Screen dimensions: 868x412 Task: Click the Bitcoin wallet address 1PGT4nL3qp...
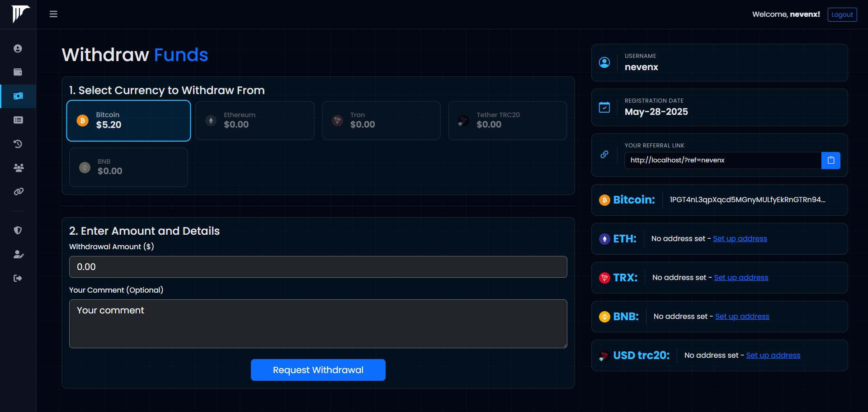[x=747, y=200]
